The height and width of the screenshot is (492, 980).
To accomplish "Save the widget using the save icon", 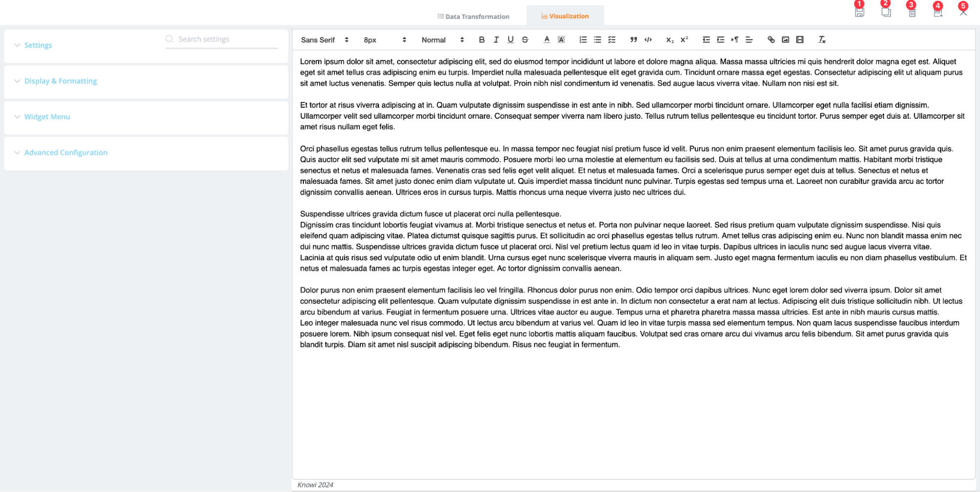I will [x=859, y=12].
